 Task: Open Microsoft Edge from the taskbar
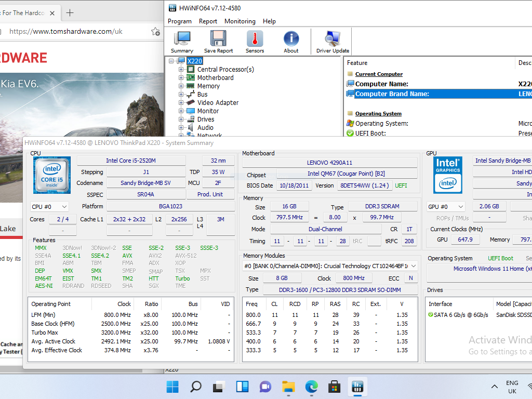311,387
